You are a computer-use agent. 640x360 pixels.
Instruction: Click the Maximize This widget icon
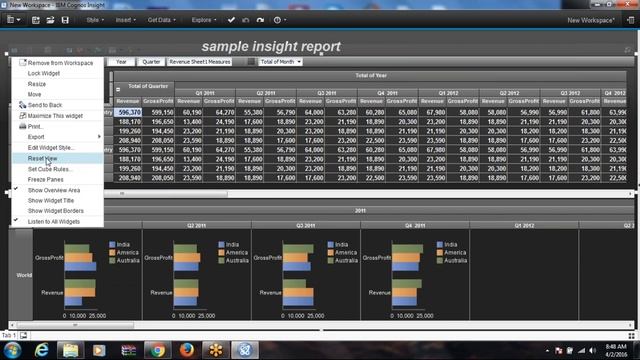click(22, 116)
